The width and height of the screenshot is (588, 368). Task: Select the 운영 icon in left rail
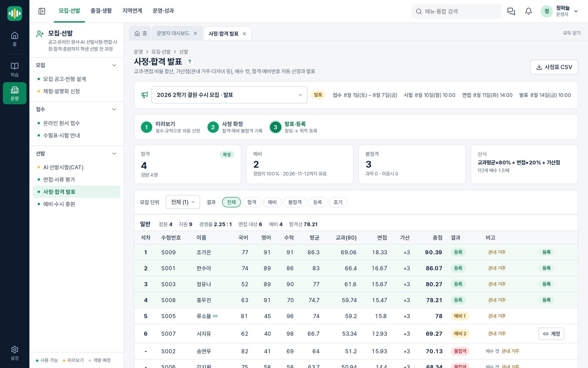(x=15, y=93)
